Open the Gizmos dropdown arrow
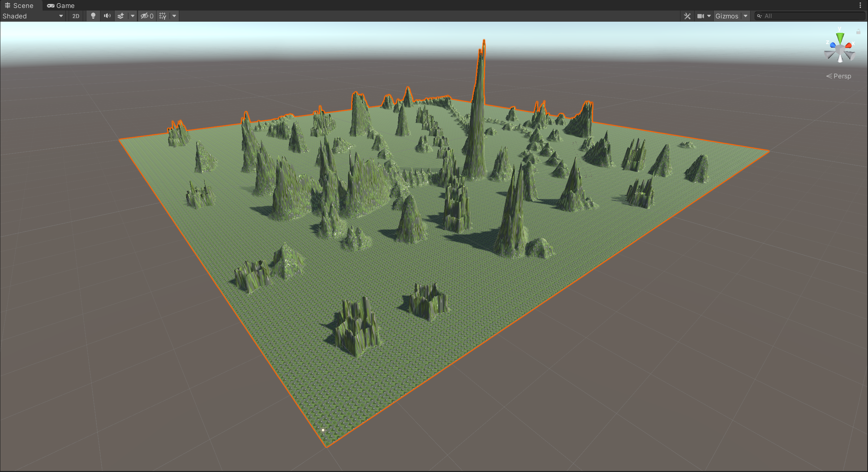The width and height of the screenshot is (868, 472). pyautogui.click(x=745, y=16)
